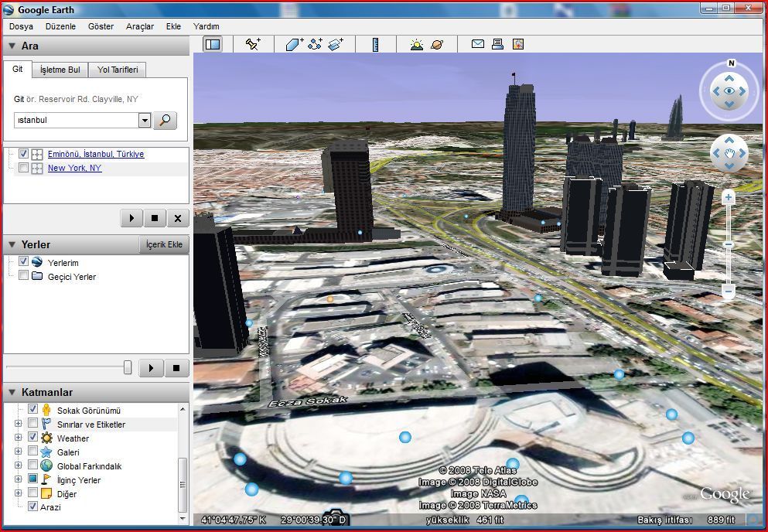Switch to Sky view using planet icon
768x532 pixels.
click(x=437, y=45)
